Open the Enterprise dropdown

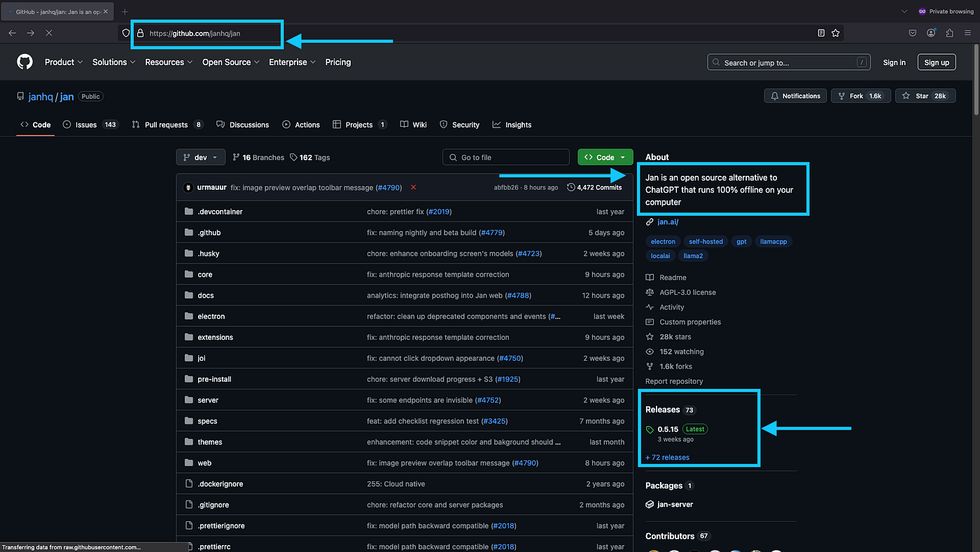[x=292, y=62]
